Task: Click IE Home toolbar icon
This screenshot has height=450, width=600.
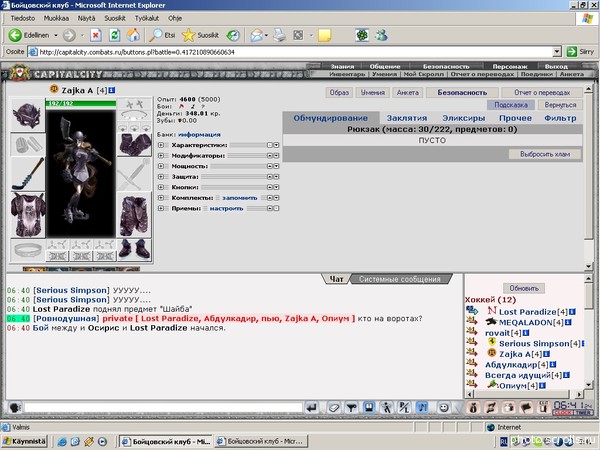Action: point(133,35)
